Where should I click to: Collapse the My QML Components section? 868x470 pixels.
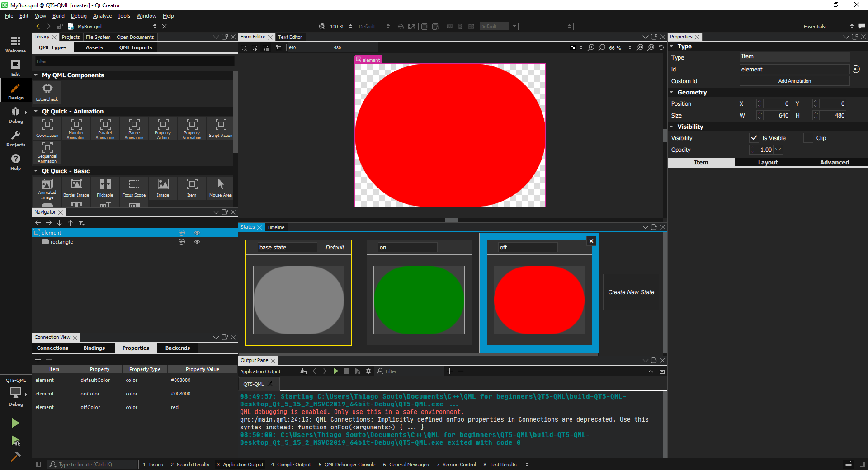(x=36, y=75)
